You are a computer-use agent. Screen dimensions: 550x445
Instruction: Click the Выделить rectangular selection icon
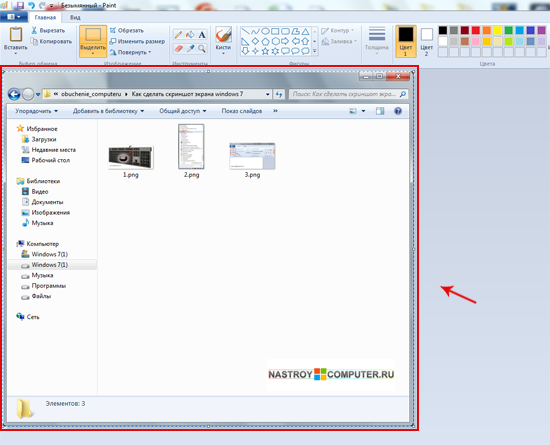pyautogui.click(x=93, y=34)
